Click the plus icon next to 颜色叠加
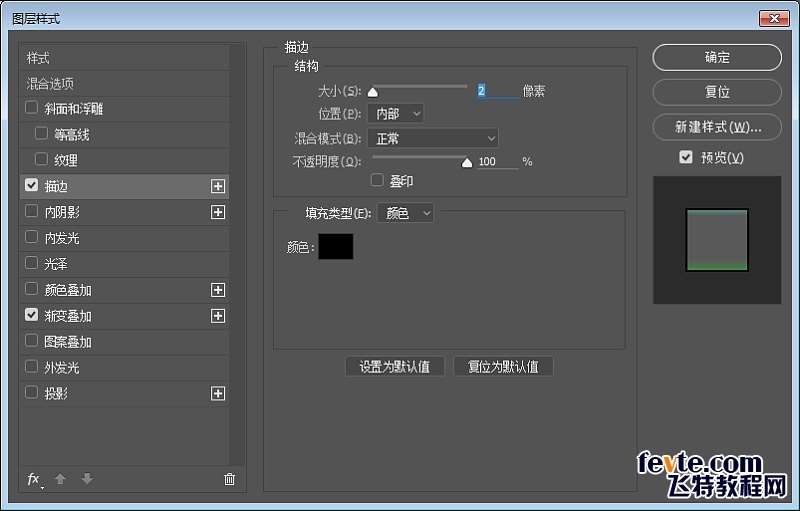Viewport: 800px width, 511px height. [218, 290]
